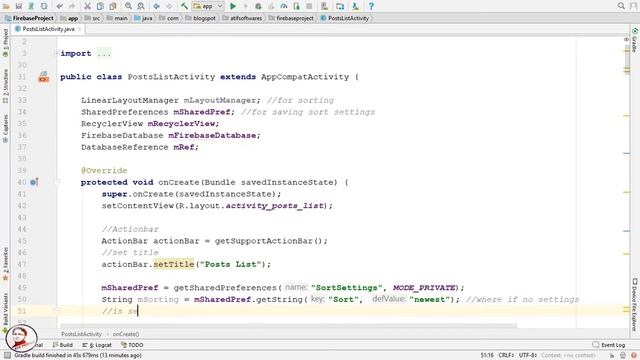The height and width of the screenshot is (360, 640).
Task: Select the com breadcrumb
Action: pos(169,18)
